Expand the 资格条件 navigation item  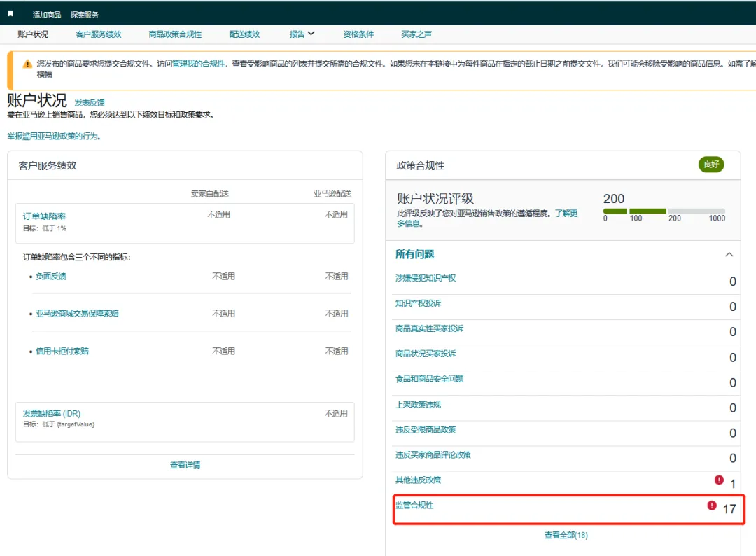358,33
